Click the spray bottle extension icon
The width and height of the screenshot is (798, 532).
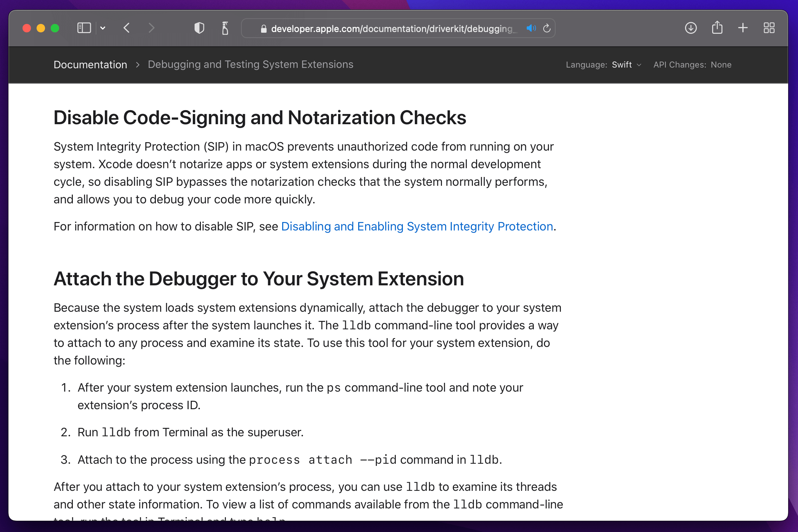(x=225, y=28)
